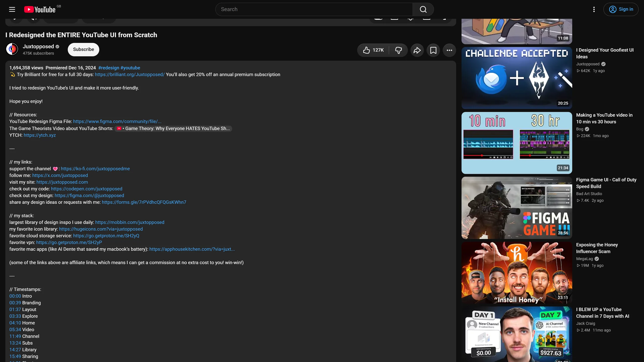The height and width of the screenshot is (362, 644).
Task: Sign in to YouTube
Action: tap(621, 9)
